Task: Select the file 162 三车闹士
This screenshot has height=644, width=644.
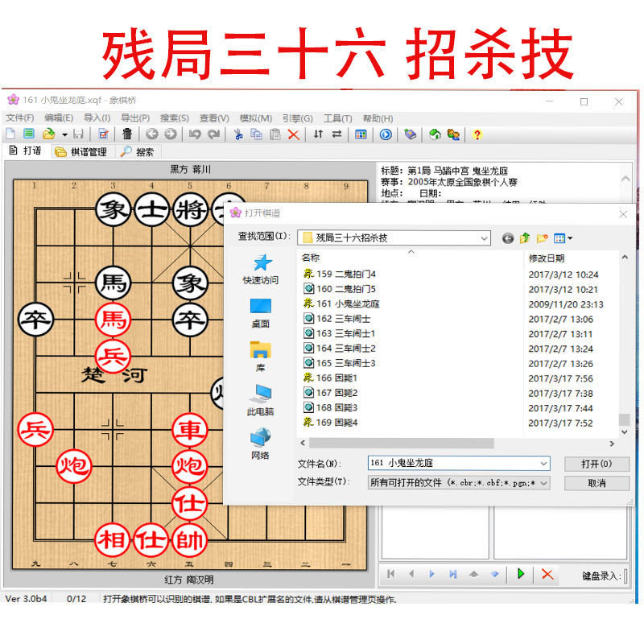Action: point(336,319)
